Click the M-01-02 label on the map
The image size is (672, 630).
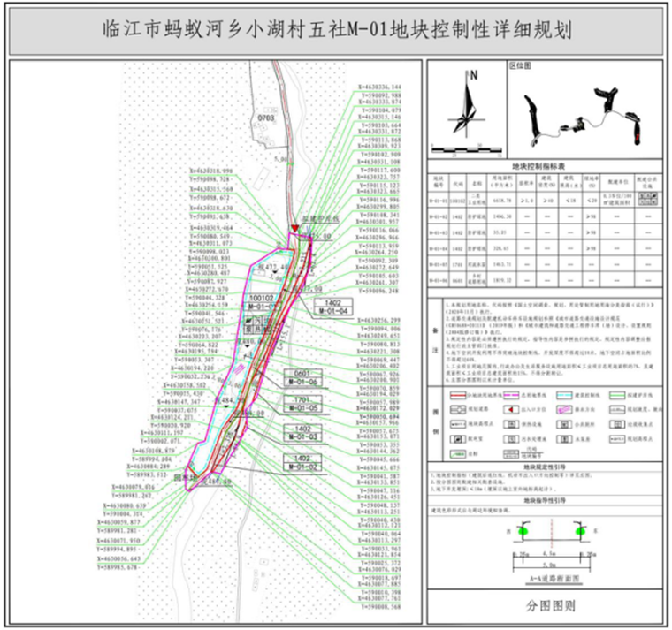point(302,467)
